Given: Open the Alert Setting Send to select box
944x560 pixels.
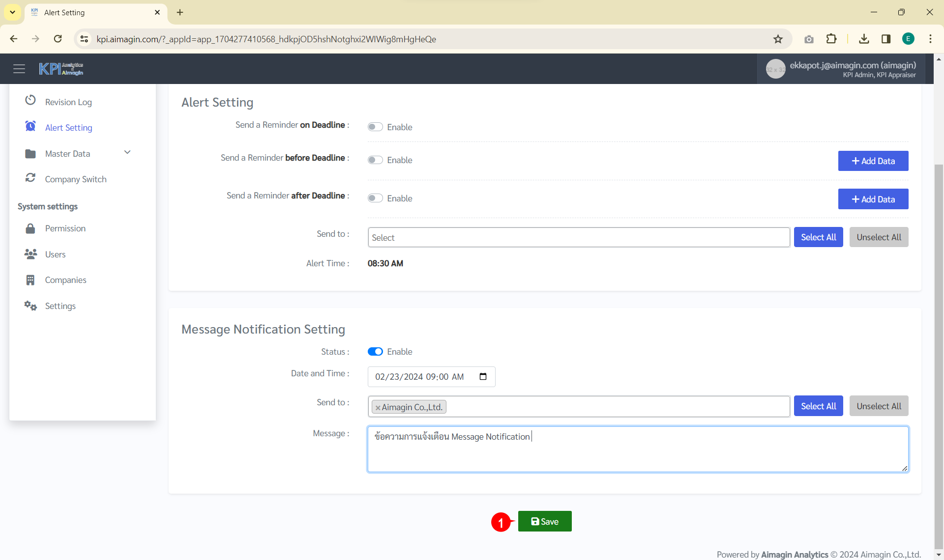Looking at the screenshot, I should 578,237.
